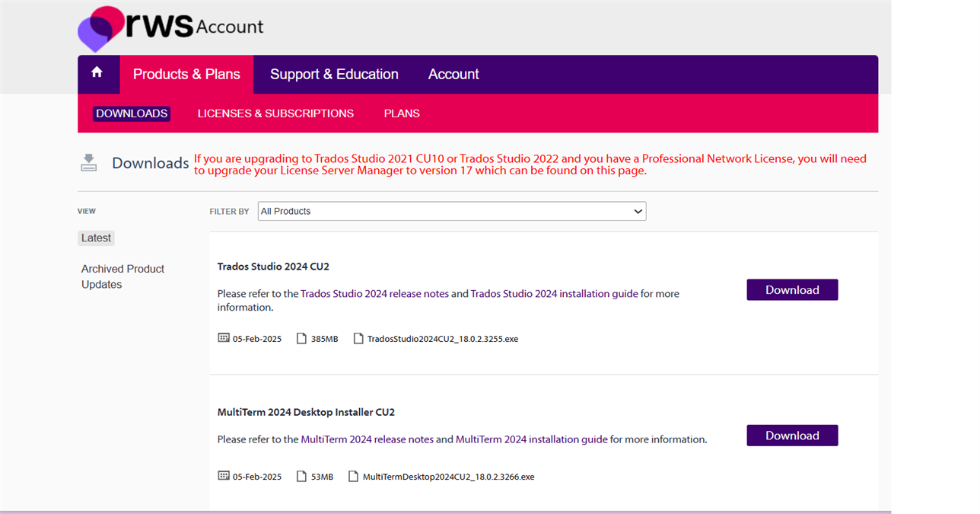This screenshot has width=980, height=514.
Task: Switch to DOWNLOADS sub-tab
Action: pos(132,113)
